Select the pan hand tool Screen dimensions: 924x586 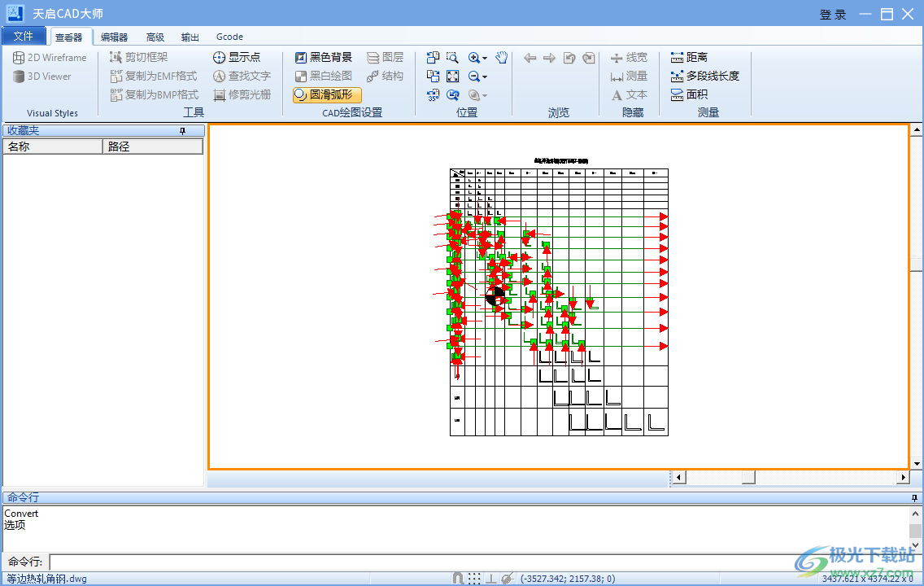tap(502, 58)
